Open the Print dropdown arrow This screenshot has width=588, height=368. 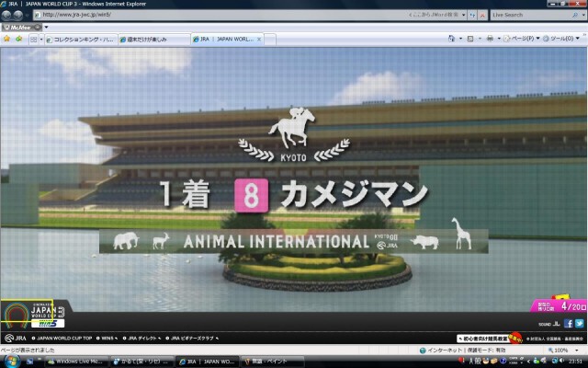(499, 39)
